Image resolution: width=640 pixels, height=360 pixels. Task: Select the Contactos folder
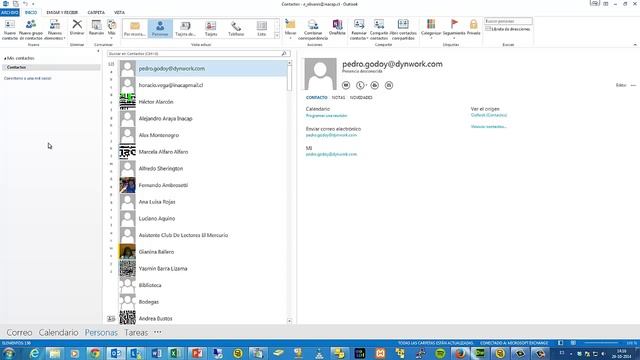(51, 67)
